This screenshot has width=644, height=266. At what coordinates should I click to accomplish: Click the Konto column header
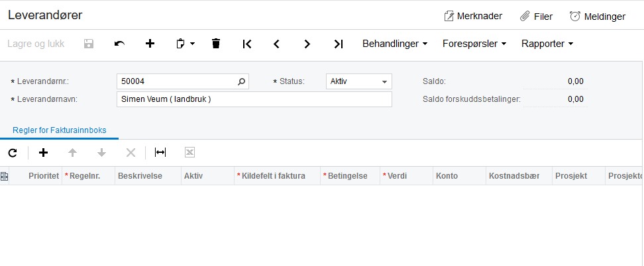coord(459,176)
